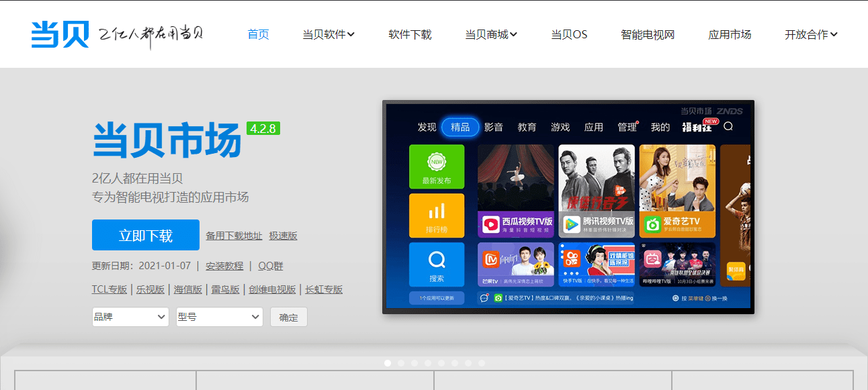Click the blue 搜索 search tile
The height and width of the screenshot is (390, 868).
[436, 263]
